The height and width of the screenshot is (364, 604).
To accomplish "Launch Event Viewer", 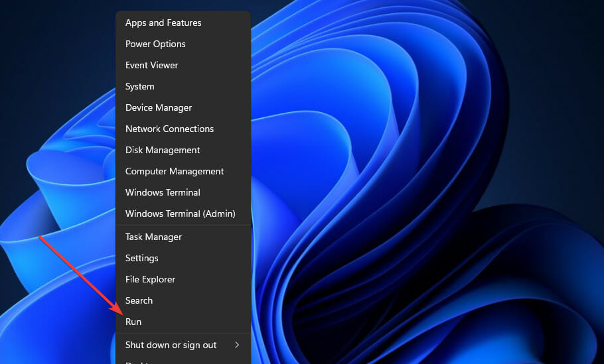I will tap(151, 65).
